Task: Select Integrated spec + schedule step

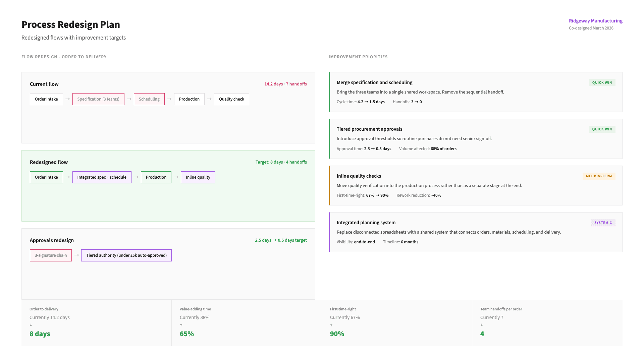Action: coord(102,177)
